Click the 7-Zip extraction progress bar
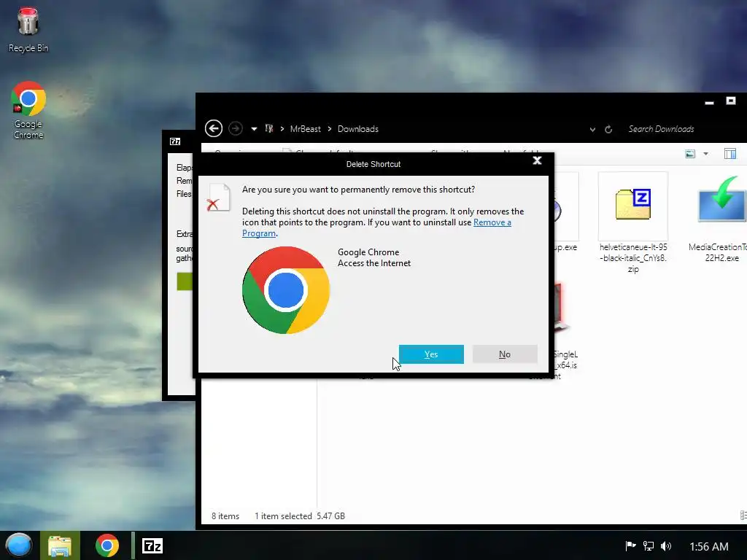The width and height of the screenshot is (747, 560). pos(185,281)
